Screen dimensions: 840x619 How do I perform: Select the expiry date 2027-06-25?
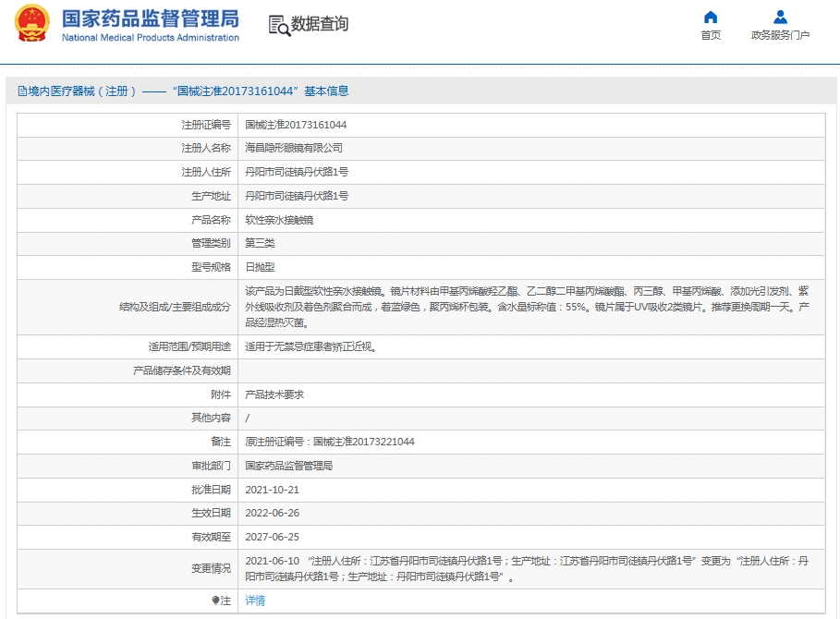(272, 537)
